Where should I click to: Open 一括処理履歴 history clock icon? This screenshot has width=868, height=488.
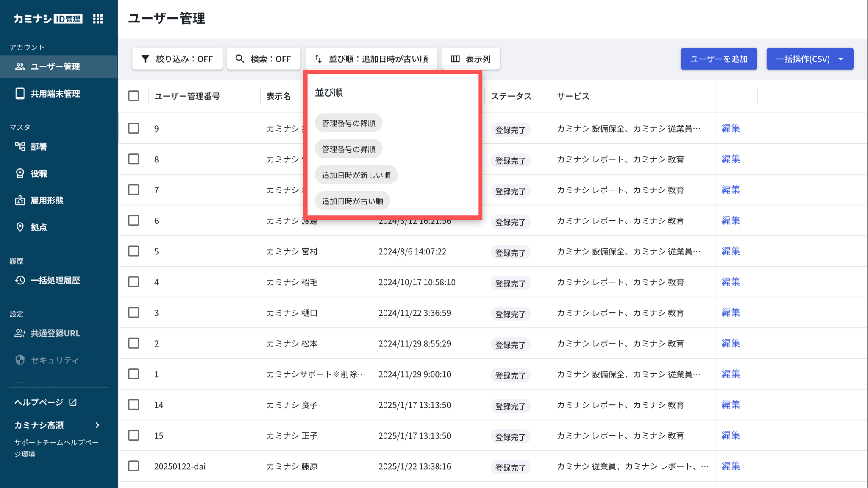point(20,280)
